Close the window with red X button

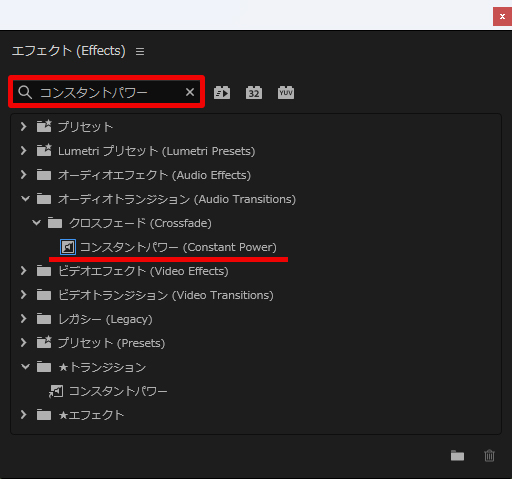pyautogui.click(x=502, y=16)
